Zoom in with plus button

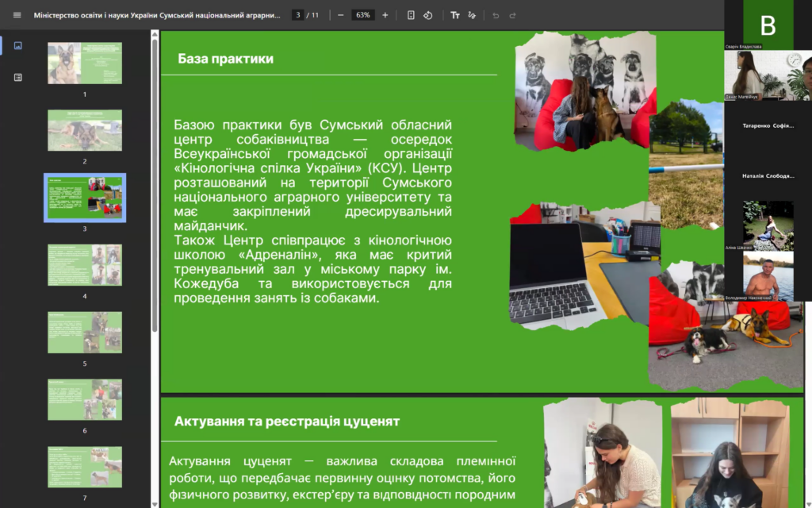385,15
